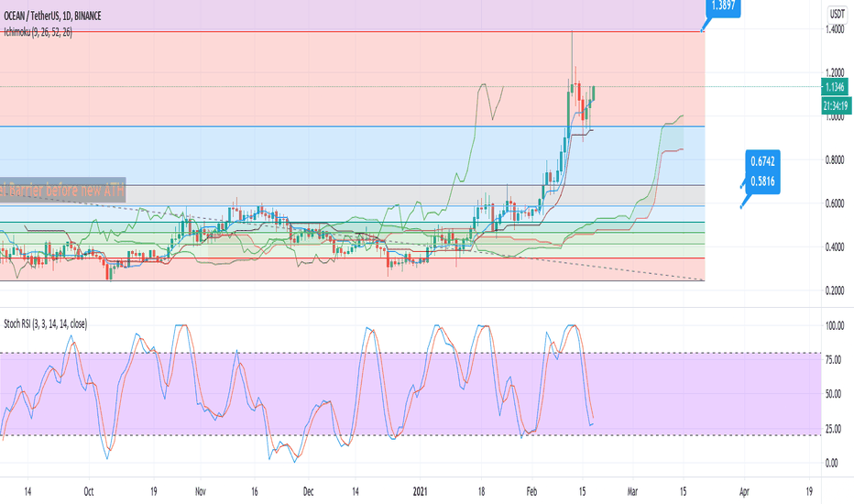The width and height of the screenshot is (854, 504).
Task: Click the 50.00 Stoch RSI axis label
Action: tap(835, 394)
